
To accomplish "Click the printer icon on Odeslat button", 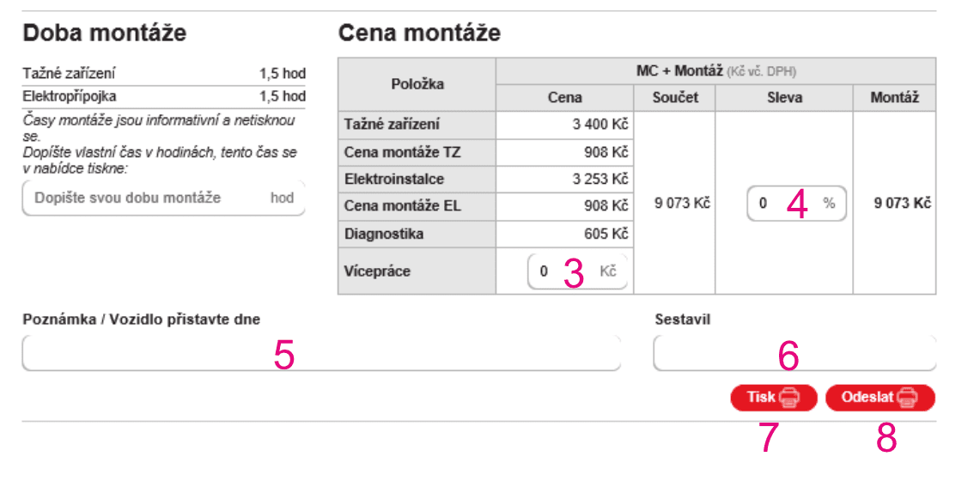I will pos(907,398).
